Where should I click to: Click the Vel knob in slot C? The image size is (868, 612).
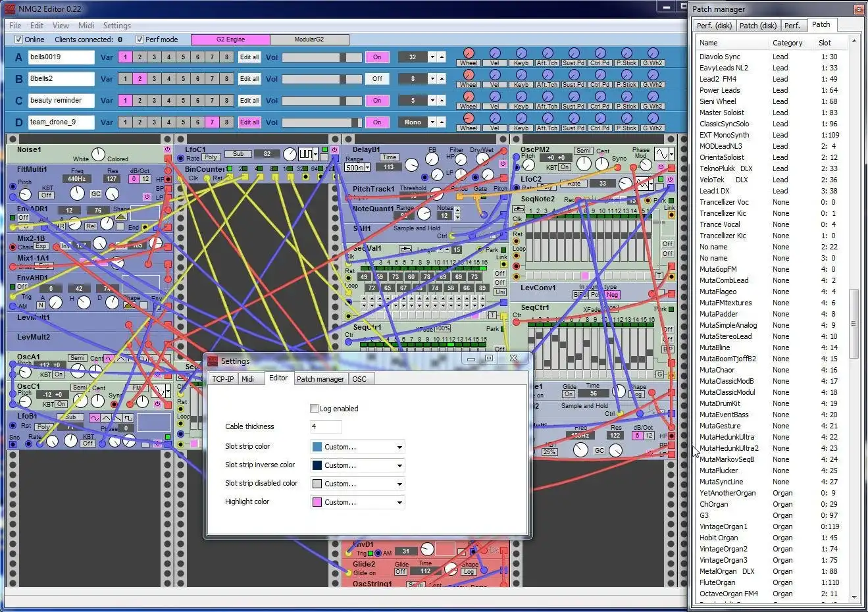click(495, 97)
